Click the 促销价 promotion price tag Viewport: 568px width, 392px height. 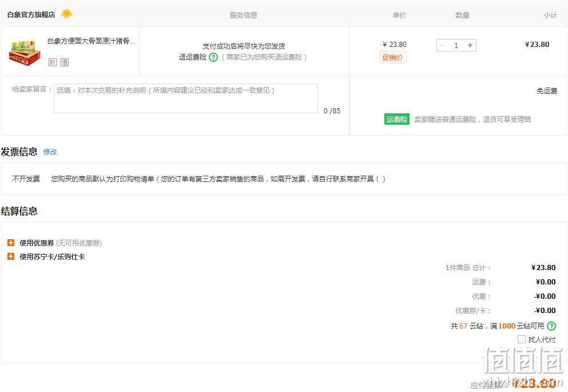[392, 57]
